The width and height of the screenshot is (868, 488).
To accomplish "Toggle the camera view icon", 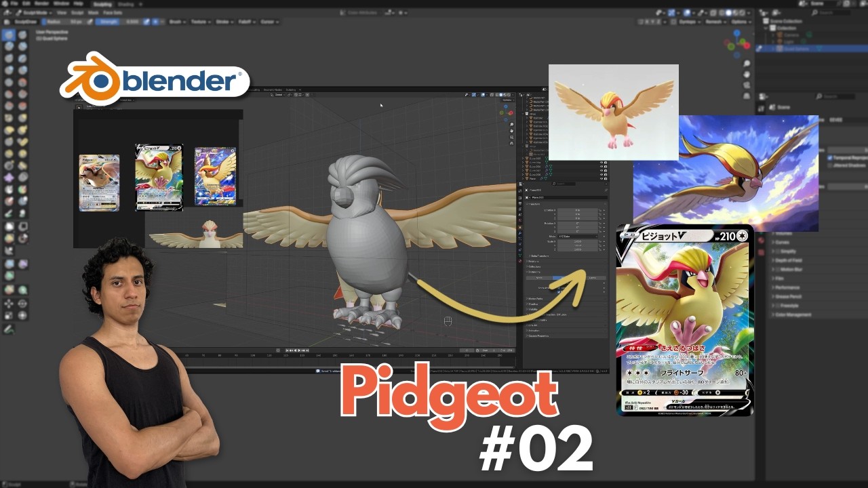I will pyautogui.click(x=746, y=87).
